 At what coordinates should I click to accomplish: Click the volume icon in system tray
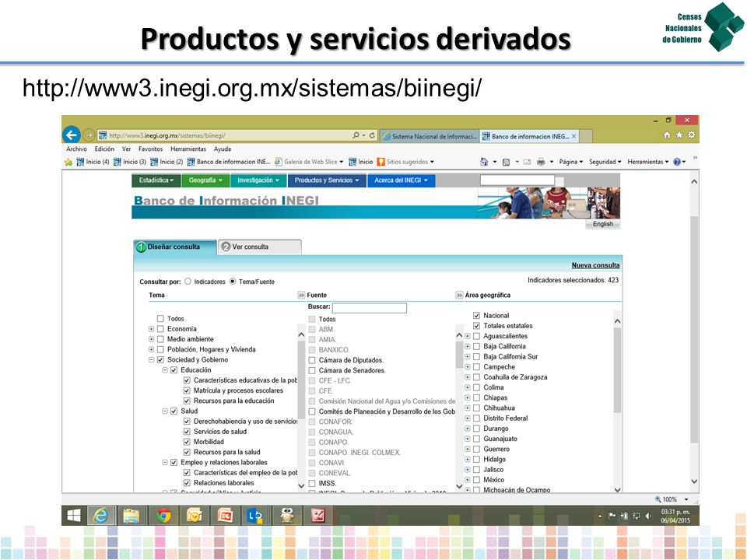pos(648,516)
